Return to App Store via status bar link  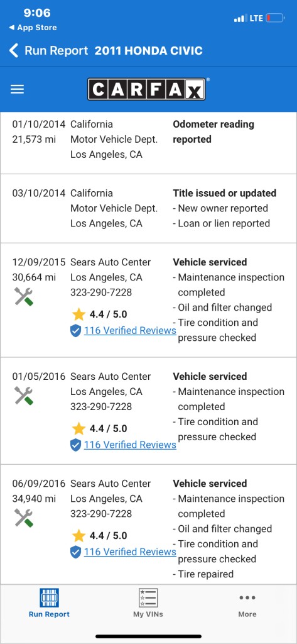(x=33, y=28)
